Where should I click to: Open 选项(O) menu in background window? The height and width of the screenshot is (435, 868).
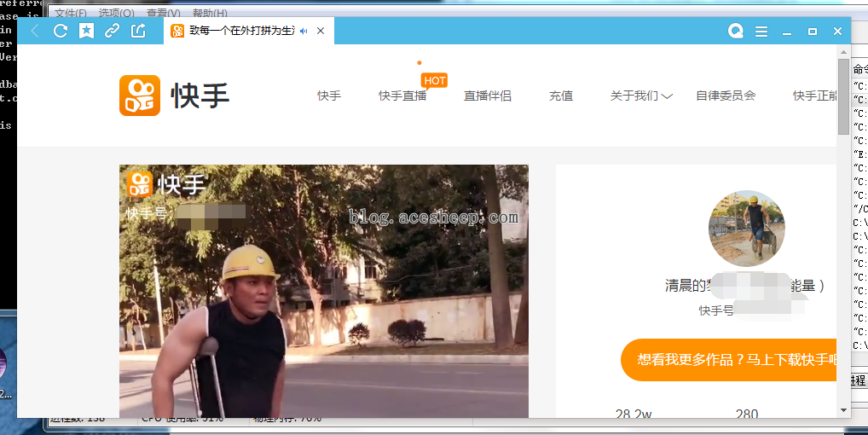[x=116, y=13]
